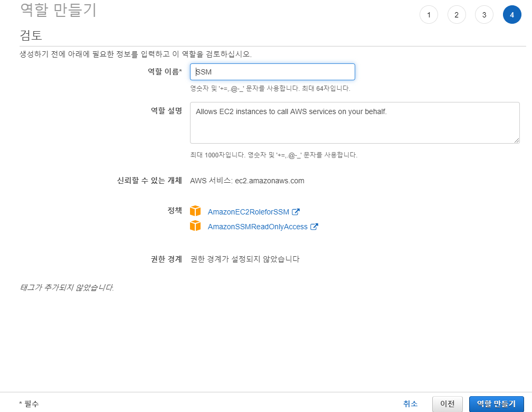Click the 취소 cancel link
532x412 pixels.
[x=410, y=404]
